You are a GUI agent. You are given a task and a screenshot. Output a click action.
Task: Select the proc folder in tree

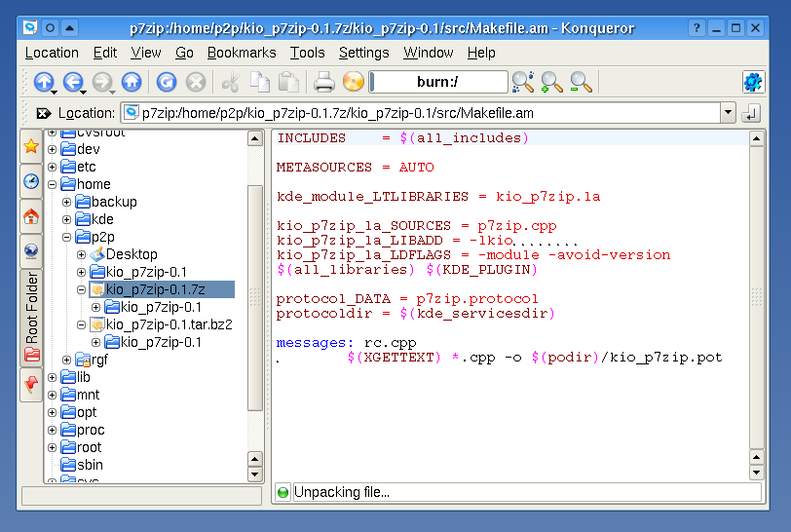click(x=83, y=430)
